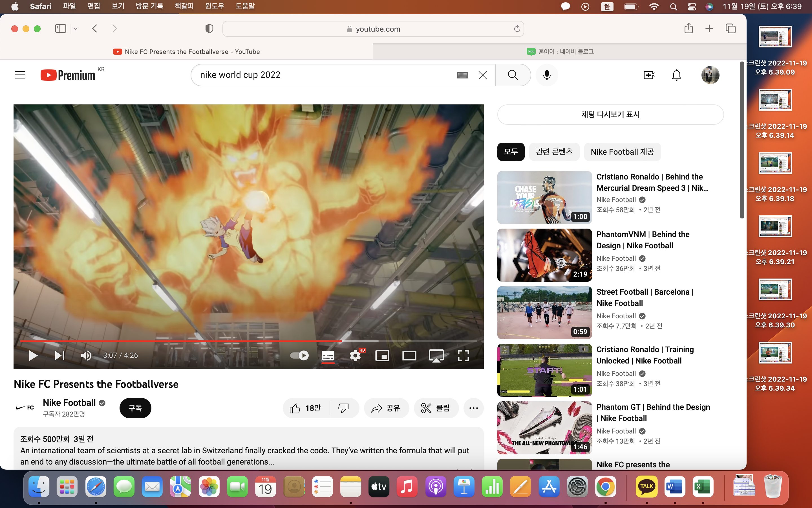Click the youtube.com address bar
This screenshot has height=508, width=812.
point(373,29)
